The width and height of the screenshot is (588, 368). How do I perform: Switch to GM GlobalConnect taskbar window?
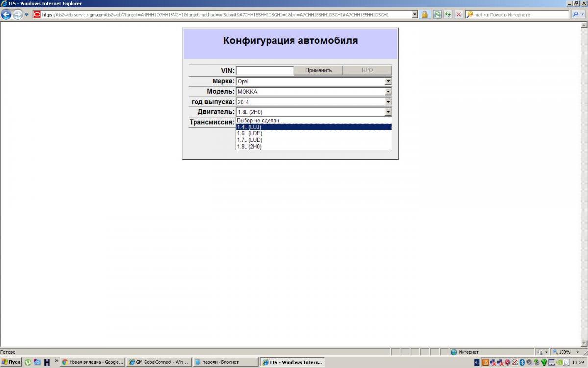pos(159,362)
